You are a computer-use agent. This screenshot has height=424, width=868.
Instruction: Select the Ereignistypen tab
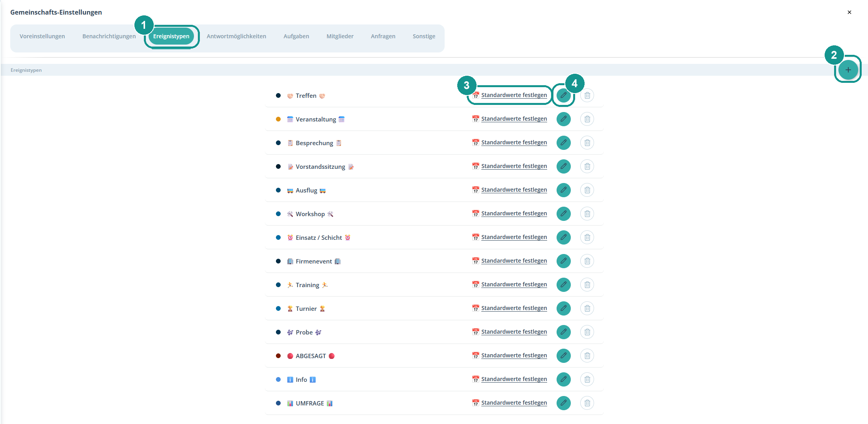coord(171,36)
